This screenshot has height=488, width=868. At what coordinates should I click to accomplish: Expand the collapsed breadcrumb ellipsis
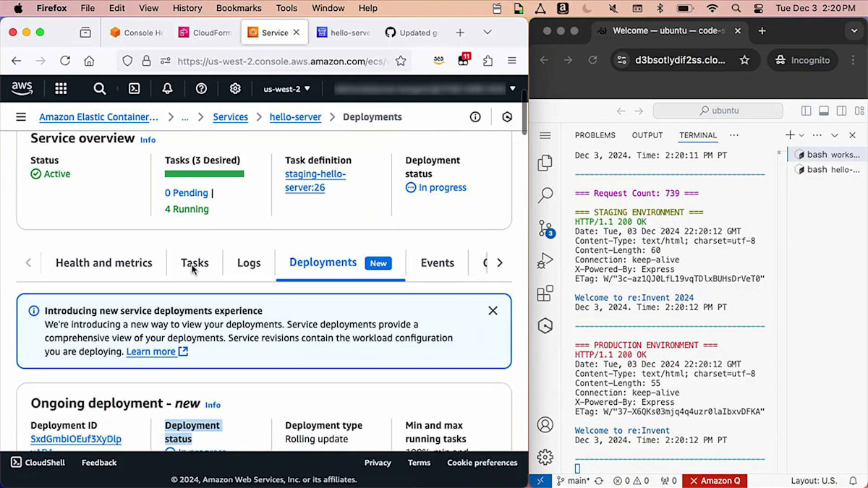coord(185,117)
